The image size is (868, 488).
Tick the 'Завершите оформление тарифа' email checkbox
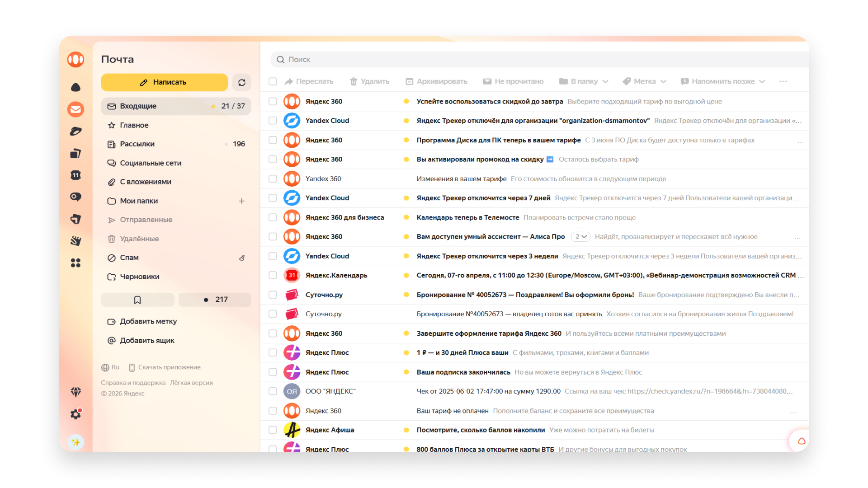point(273,333)
